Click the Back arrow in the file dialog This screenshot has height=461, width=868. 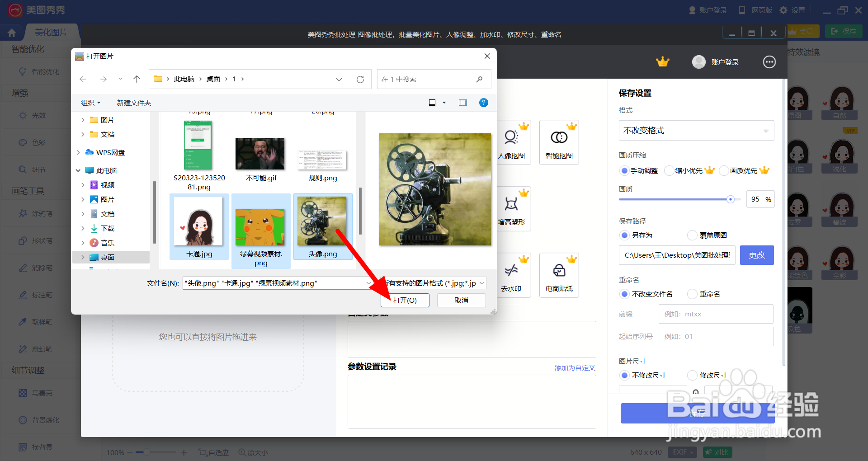(x=83, y=79)
